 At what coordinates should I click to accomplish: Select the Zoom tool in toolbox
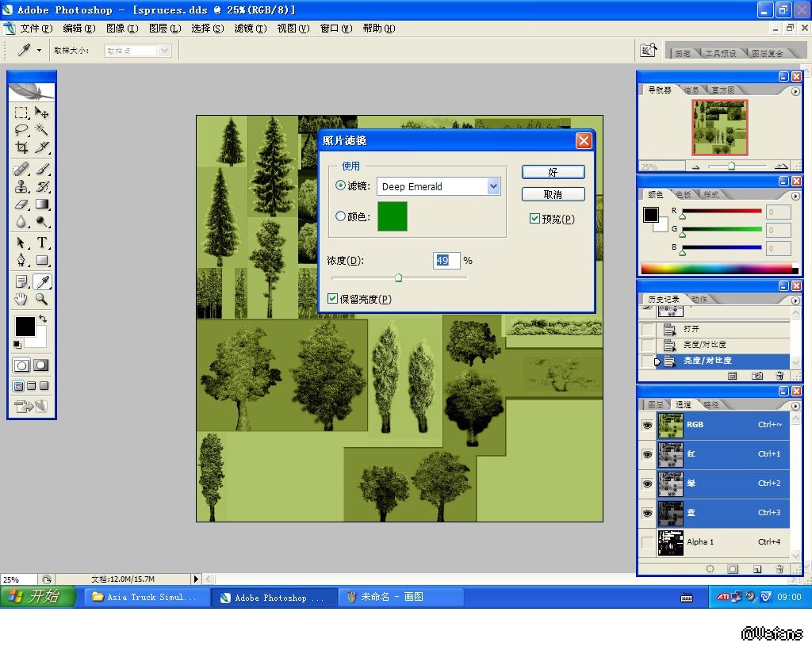(42, 299)
